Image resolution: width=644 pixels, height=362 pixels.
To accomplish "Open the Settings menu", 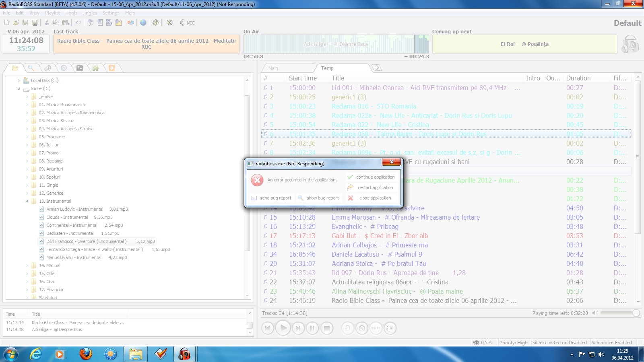I will coord(111,13).
